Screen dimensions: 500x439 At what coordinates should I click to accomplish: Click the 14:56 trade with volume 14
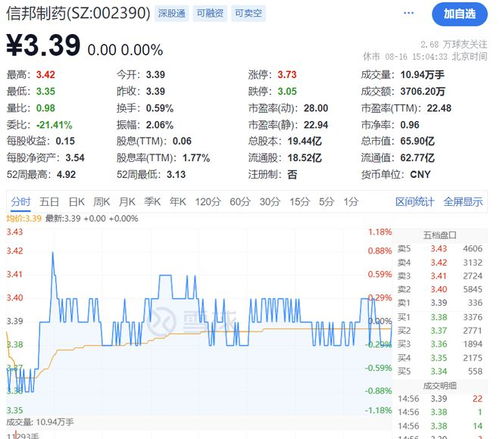click(440, 426)
